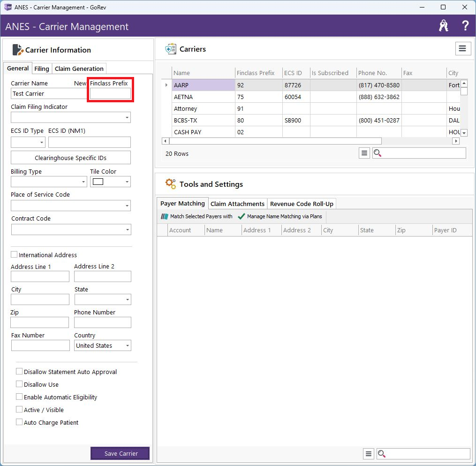Click the GoRev app icon in title bar
This screenshot has width=476, height=466.
[x=8, y=7]
